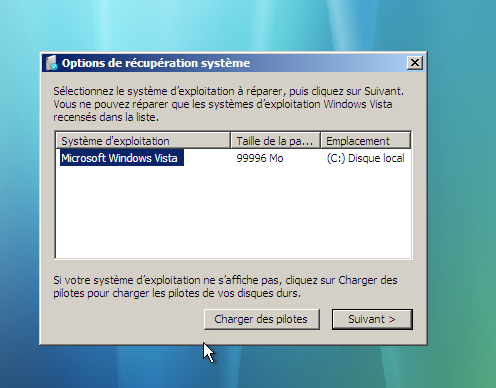Click the Emplacement column header
The height and width of the screenshot is (388, 496).
tap(365, 141)
